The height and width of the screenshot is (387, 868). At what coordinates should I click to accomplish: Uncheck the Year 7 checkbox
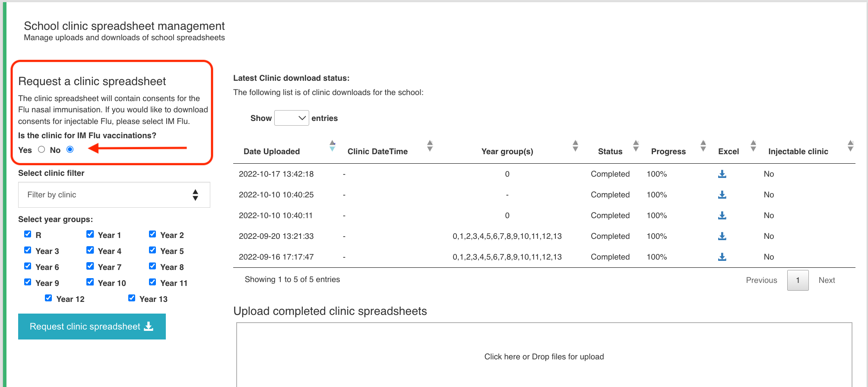coord(90,266)
